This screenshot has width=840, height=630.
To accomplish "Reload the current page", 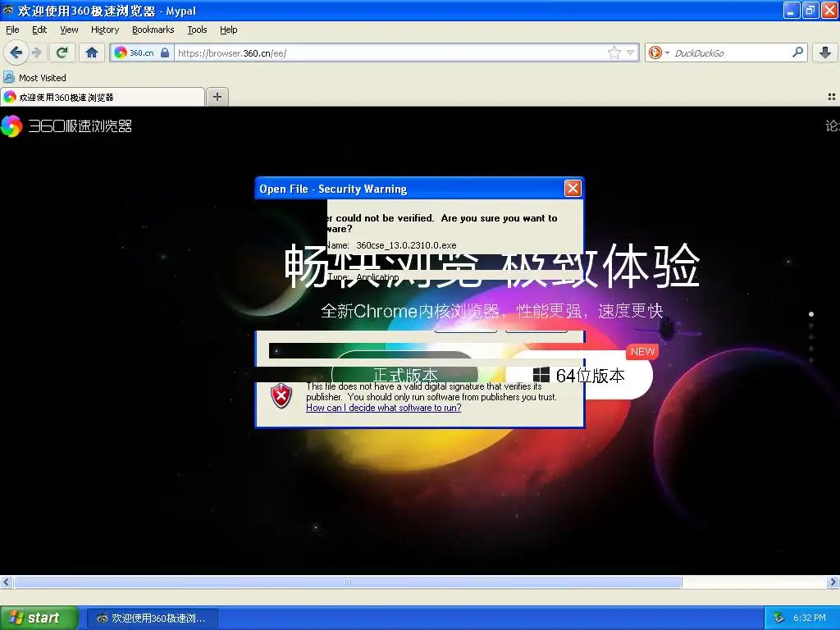I will tap(62, 52).
